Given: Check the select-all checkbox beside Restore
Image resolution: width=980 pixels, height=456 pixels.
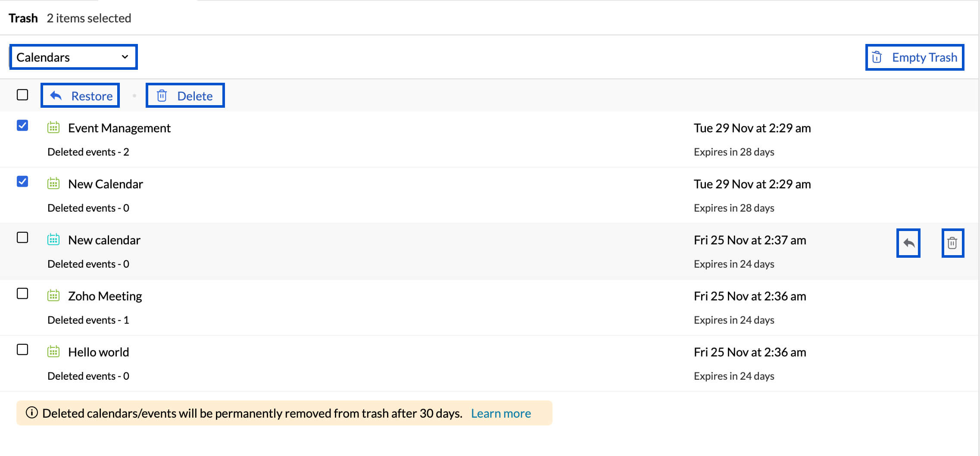Looking at the screenshot, I should (x=22, y=95).
